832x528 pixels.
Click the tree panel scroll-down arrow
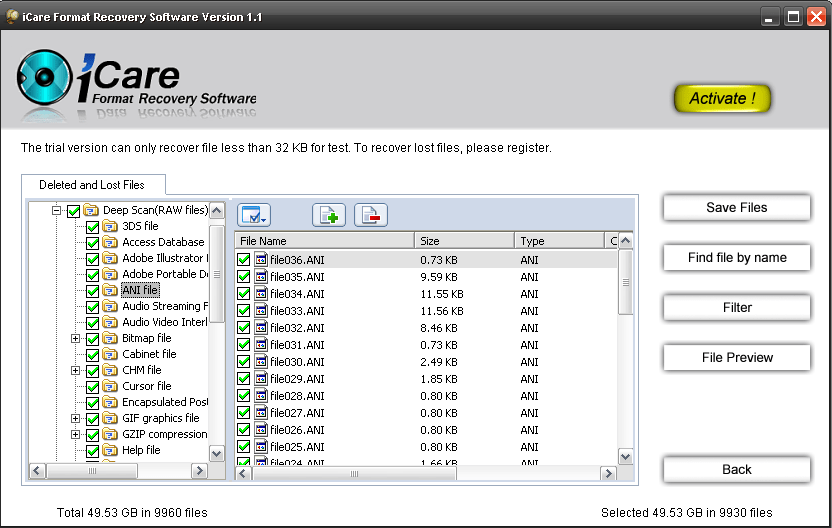tap(216, 454)
